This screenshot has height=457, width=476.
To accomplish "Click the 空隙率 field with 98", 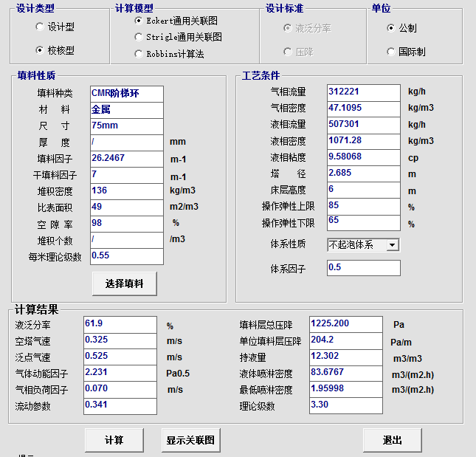I will pyautogui.click(x=127, y=224).
